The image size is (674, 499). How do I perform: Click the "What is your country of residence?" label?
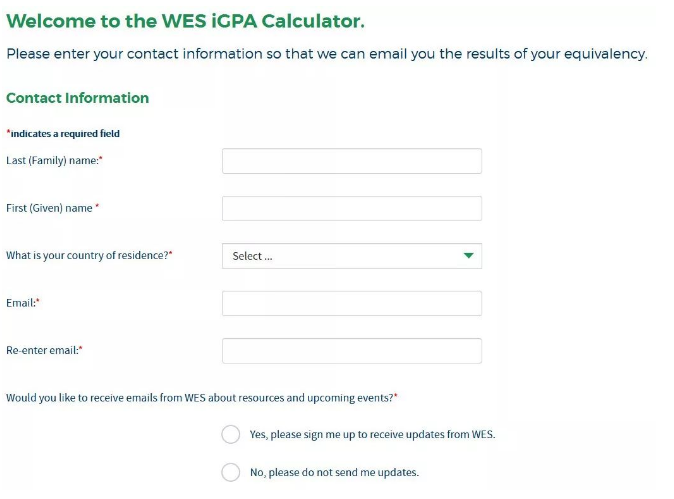(88, 256)
